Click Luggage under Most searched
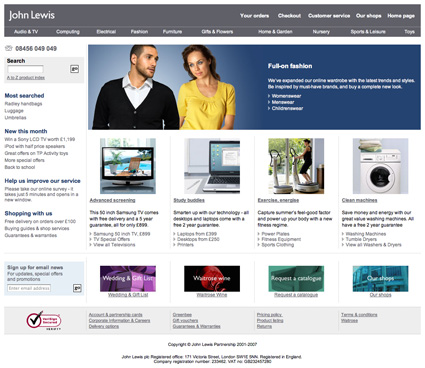Screen dimensions: 425x368 click(x=14, y=111)
